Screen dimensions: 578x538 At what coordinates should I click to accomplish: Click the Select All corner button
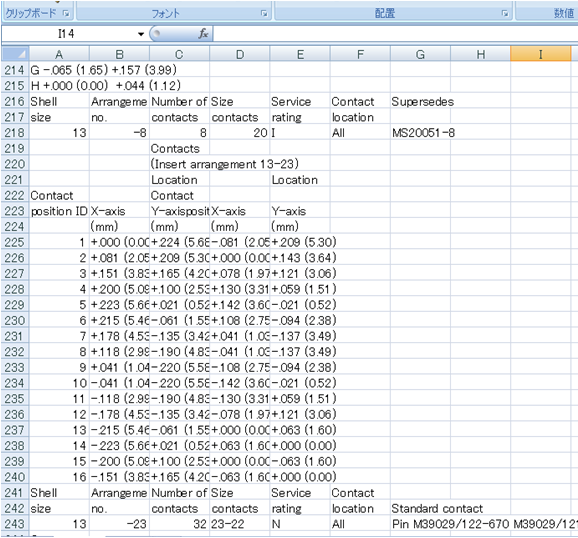coord(15,54)
